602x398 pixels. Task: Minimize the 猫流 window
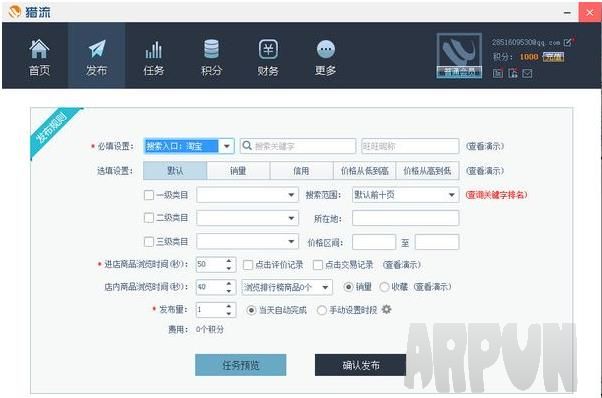[567, 13]
